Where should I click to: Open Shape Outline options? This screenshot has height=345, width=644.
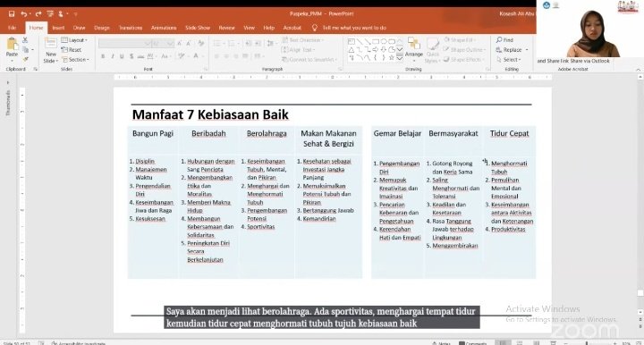465,50
